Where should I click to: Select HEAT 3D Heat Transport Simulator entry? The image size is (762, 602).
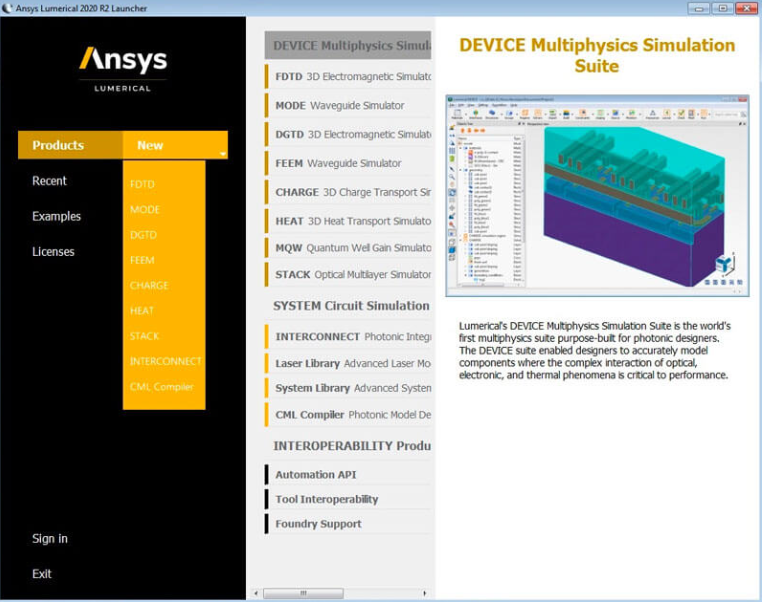pos(348,221)
